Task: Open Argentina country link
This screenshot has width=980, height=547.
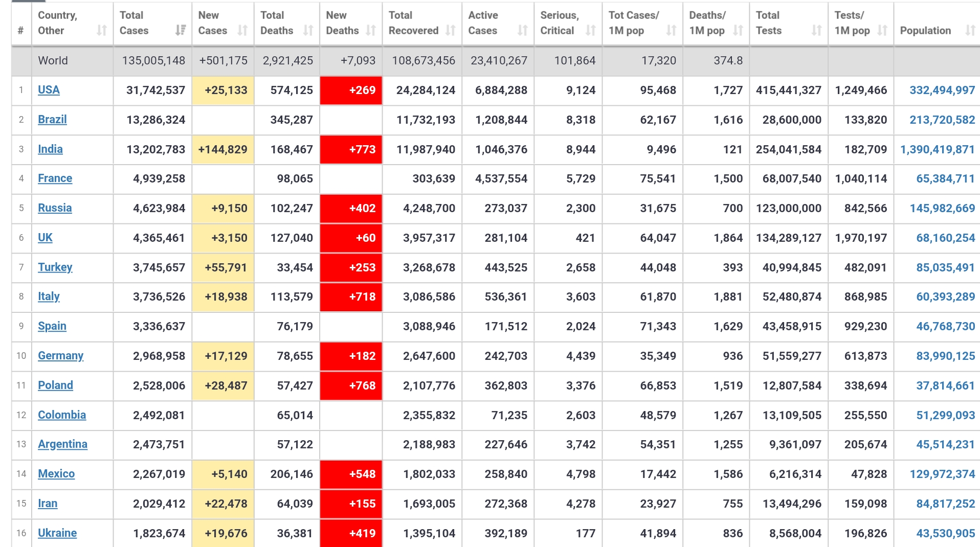Action: click(62, 444)
